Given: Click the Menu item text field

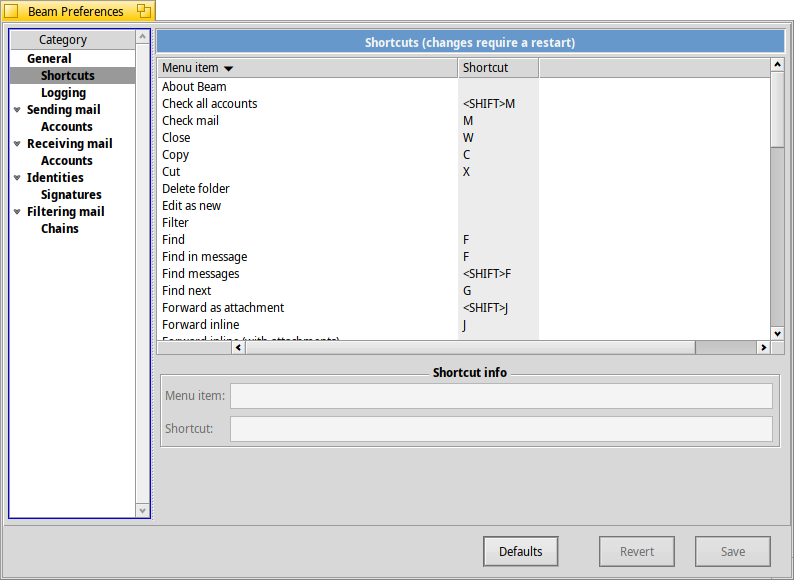Looking at the screenshot, I should pyautogui.click(x=501, y=396).
